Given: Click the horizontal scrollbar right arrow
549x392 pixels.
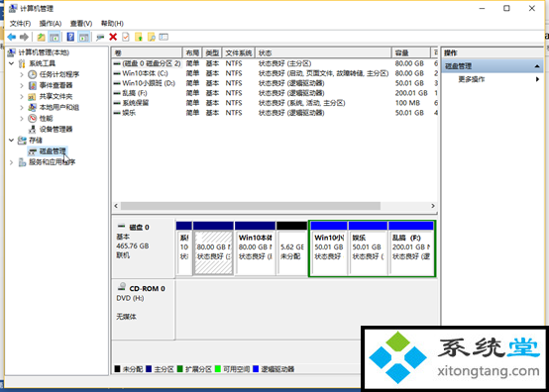Looking at the screenshot, I should (x=433, y=206).
